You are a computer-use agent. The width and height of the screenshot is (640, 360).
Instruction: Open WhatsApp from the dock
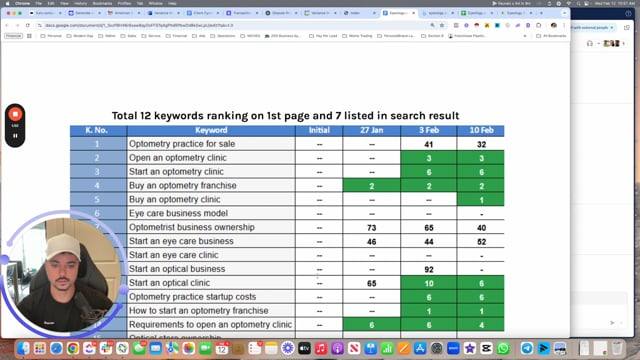pyautogui.click(x=503, y=348)
